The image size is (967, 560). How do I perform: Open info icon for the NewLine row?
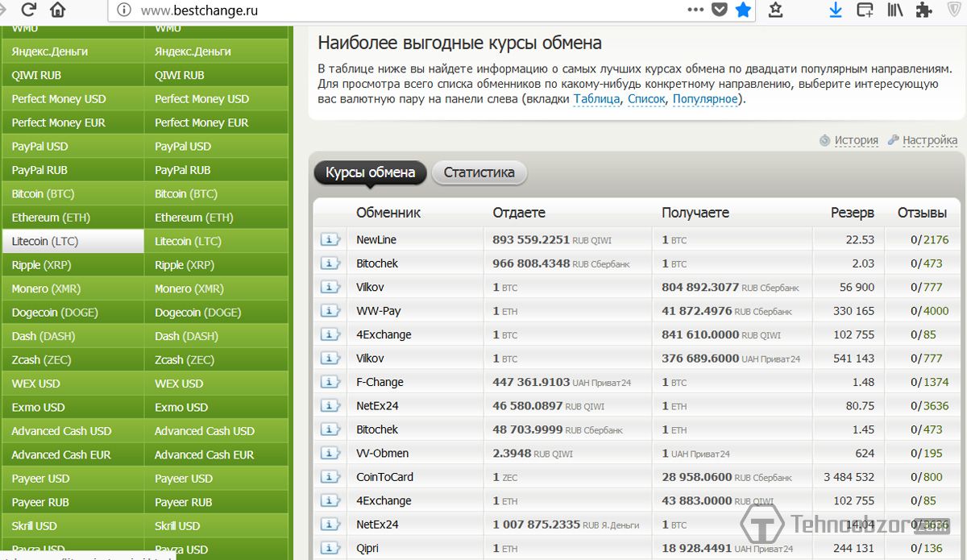tap(330, 239)
